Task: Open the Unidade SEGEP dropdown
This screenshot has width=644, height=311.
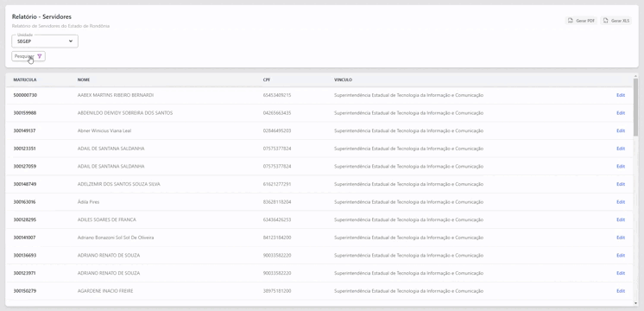Action: [45, 41]
